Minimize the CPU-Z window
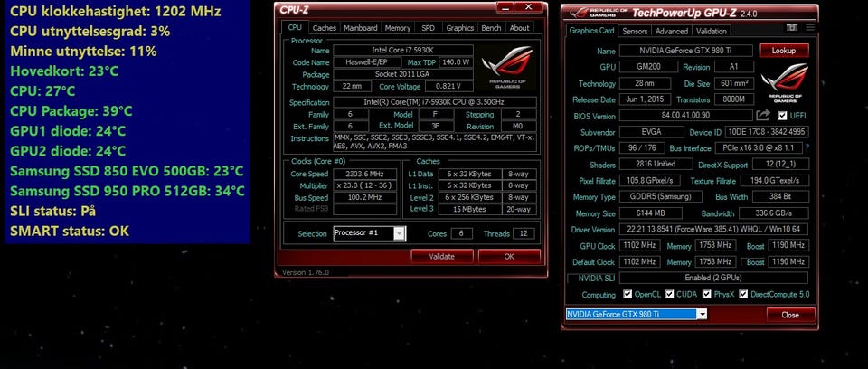 (505, 6)
